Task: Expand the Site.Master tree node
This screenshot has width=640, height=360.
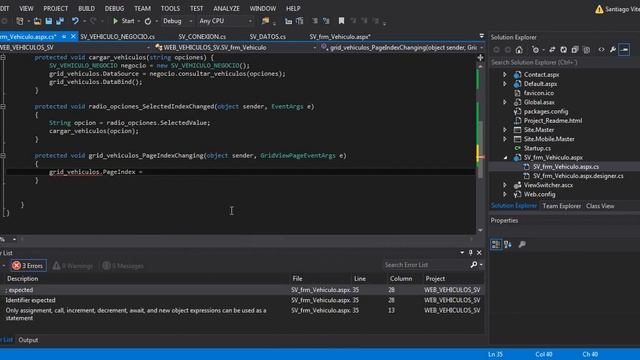Action: [505, 130]
